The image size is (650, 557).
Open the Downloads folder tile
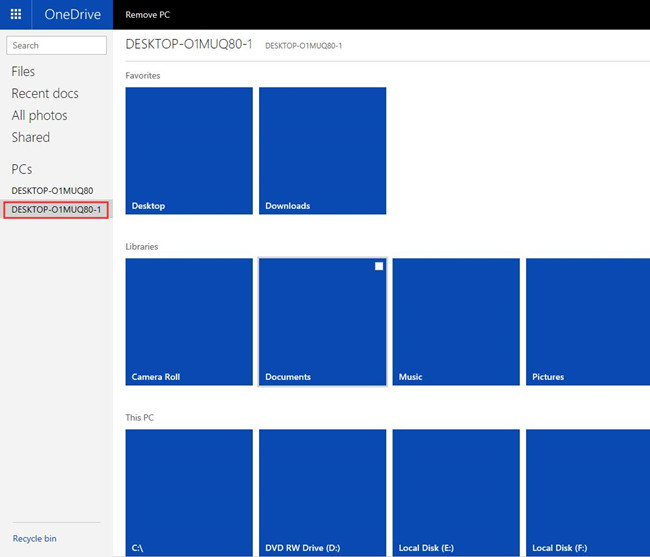click(323, 151)
